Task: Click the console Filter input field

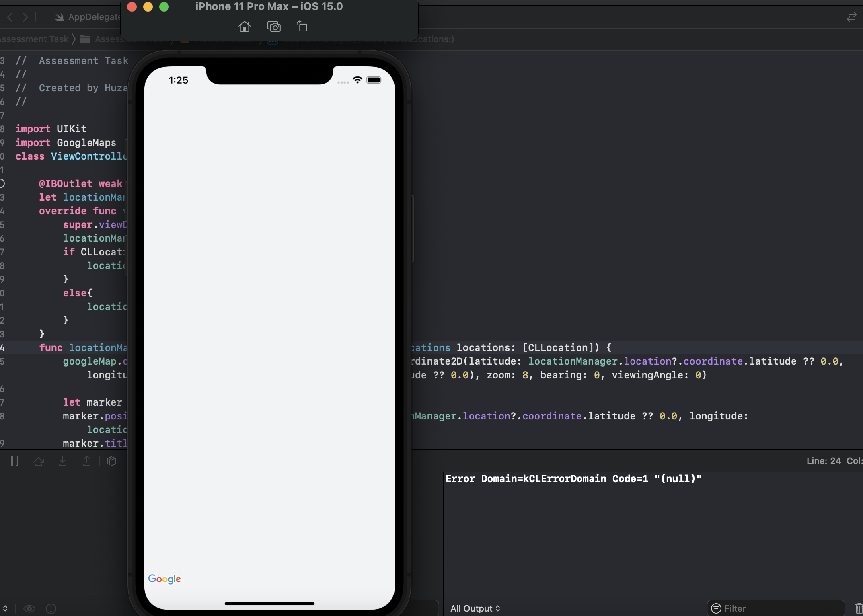Action: (x=776, y=608)
